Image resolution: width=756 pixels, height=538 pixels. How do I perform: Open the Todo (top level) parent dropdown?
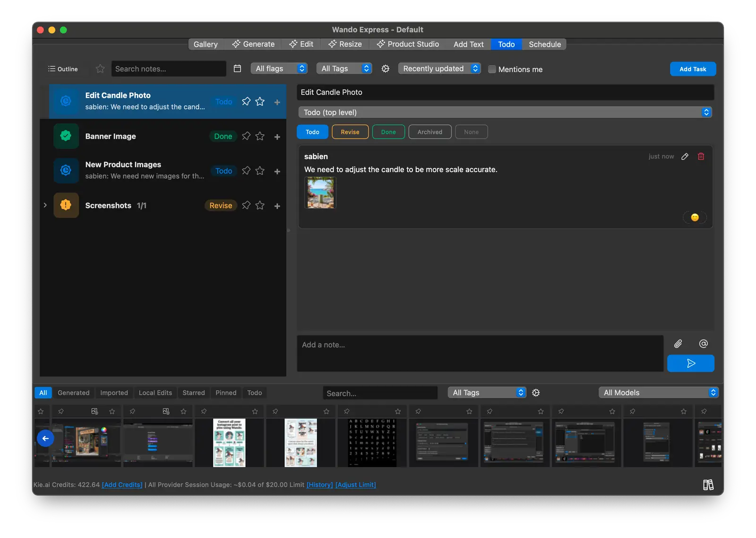505,113
